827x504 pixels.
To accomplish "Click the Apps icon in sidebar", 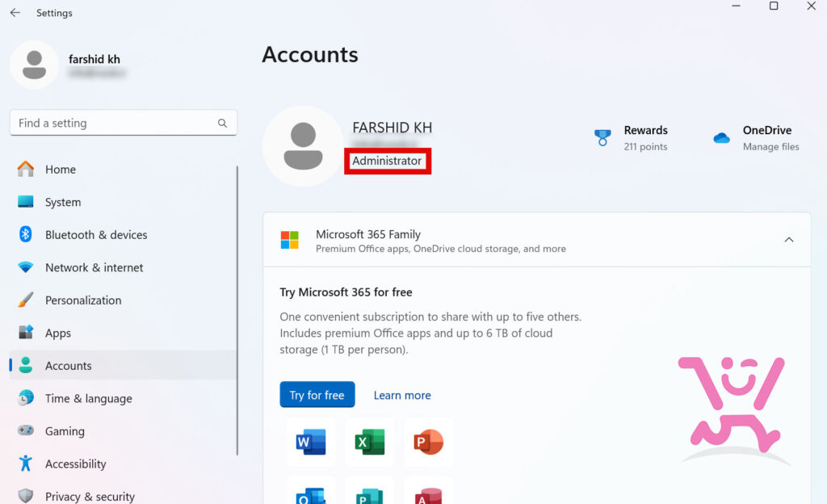I will 25,332.
